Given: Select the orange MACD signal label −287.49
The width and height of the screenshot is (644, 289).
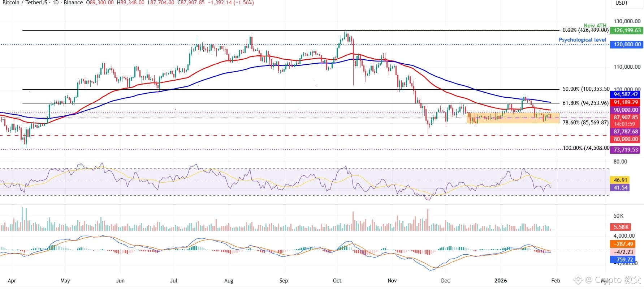Looking at the screenshot, I should (623, 244).
